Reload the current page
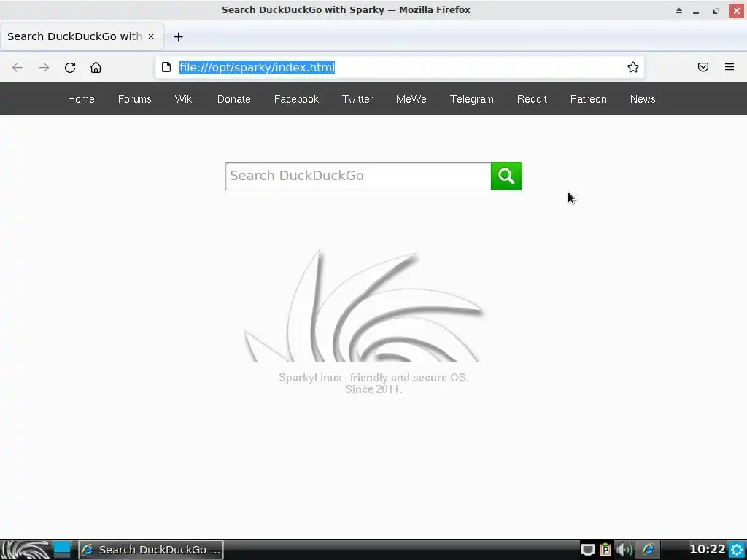 coord(70,68)
